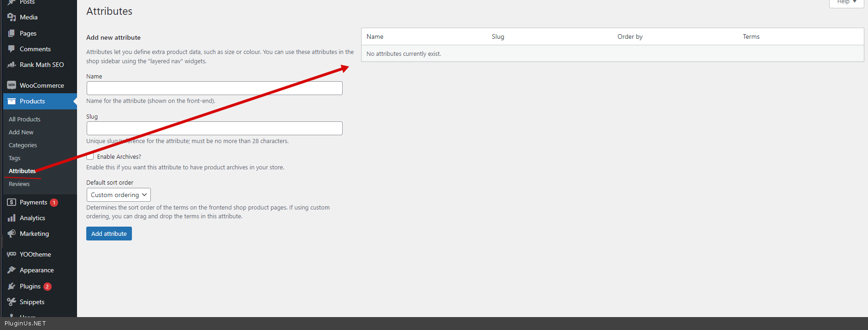Open Add New product link

click(21, 132)
